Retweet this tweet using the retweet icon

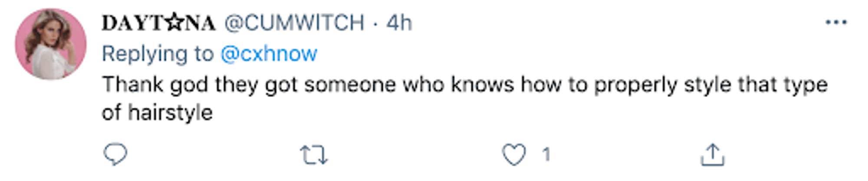click(314, 155)
